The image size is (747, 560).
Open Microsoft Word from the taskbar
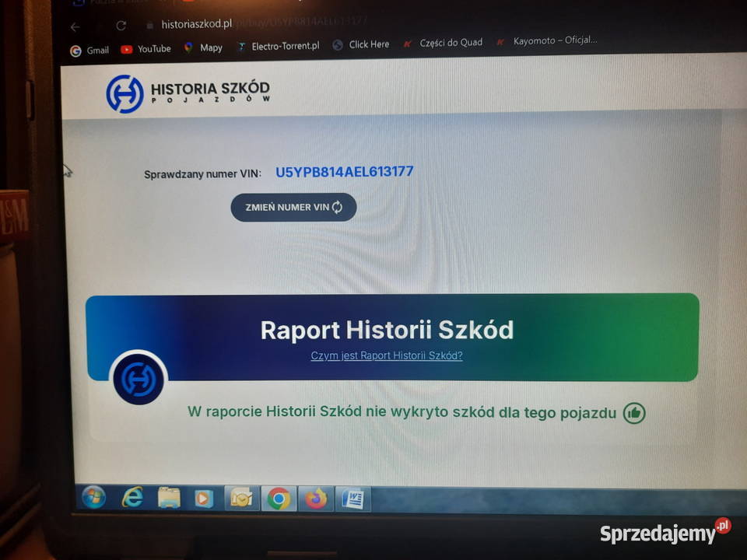click(x=353, y=499)
